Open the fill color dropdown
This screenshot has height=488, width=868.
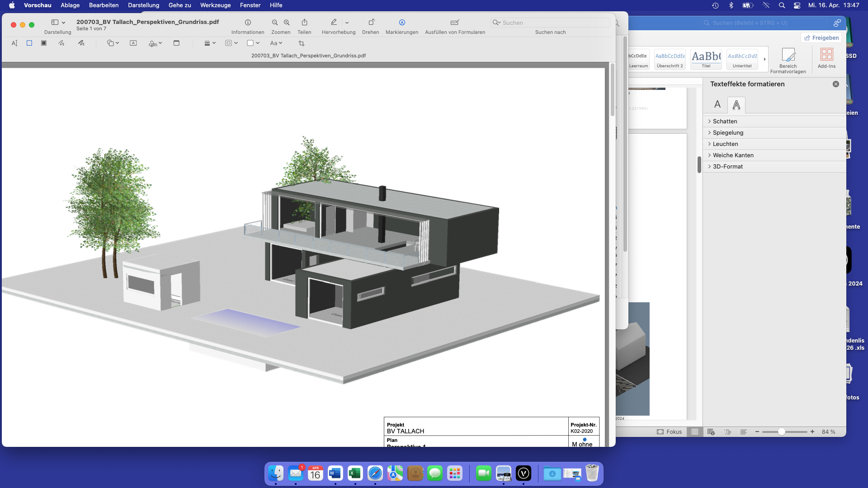click(253, 43)
